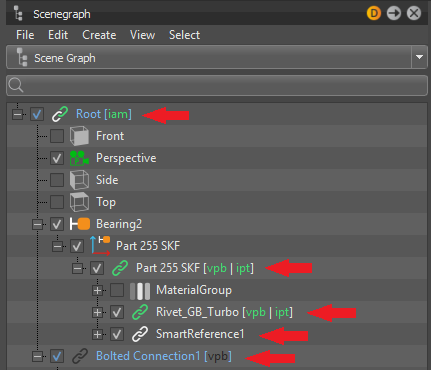Collapse the Part 255 SKF [vpb | ipt] node
This screenshot has width=431, height=370.
pos(77,268)
